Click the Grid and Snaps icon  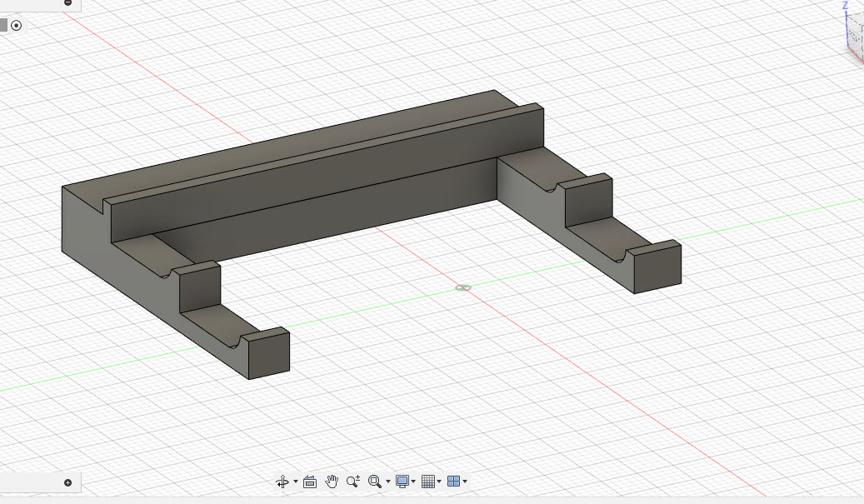428,482
